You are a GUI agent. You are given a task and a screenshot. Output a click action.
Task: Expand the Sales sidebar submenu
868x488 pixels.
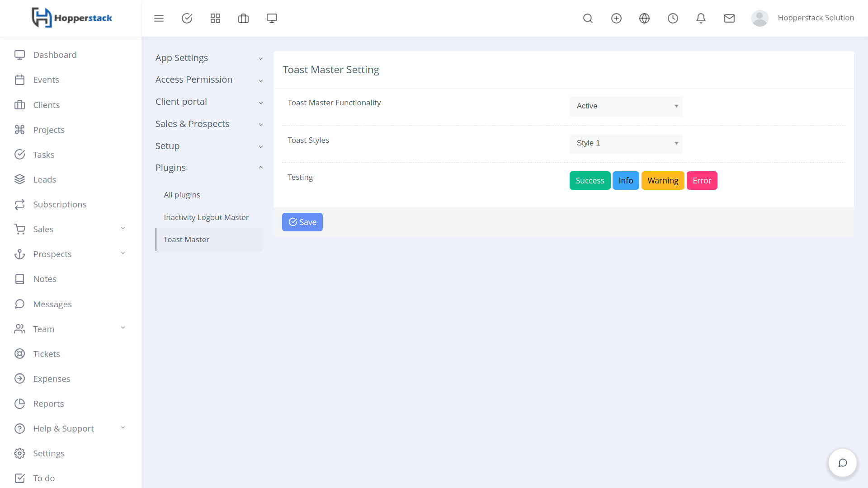click(70, 229)
